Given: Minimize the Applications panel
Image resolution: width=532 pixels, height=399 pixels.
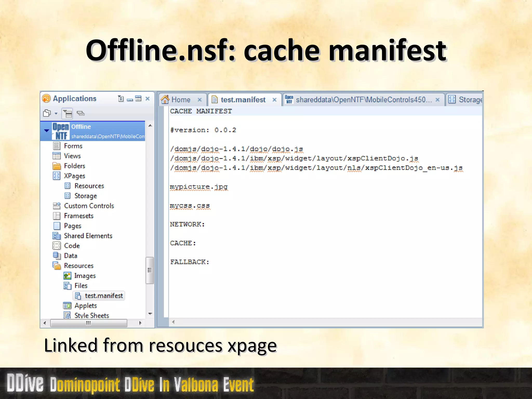Looking at the screenshot, I should 130,99.
